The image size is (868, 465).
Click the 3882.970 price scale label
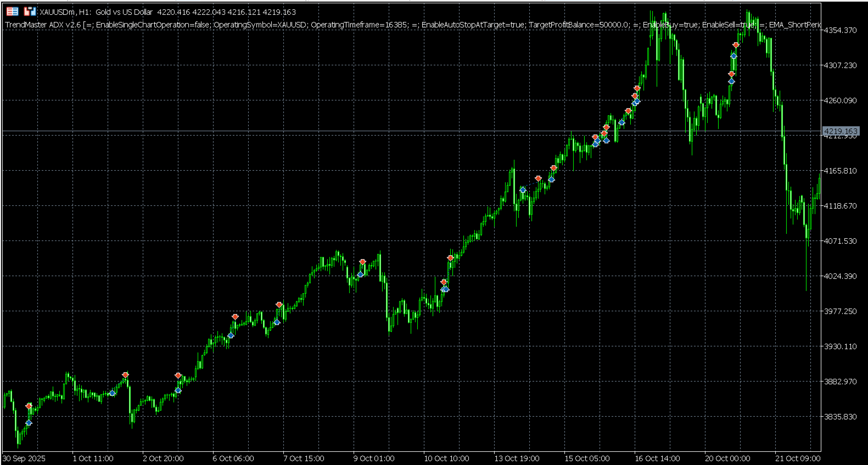840,382
